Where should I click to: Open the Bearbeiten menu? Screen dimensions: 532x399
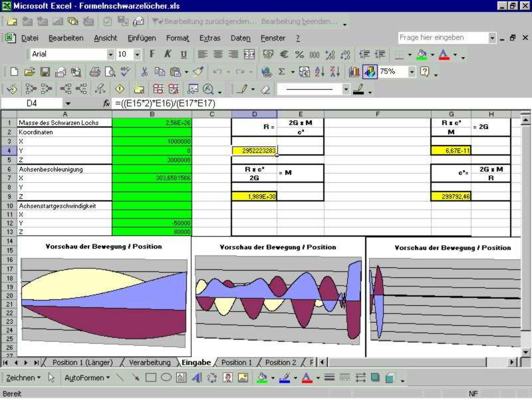[66, 38]
